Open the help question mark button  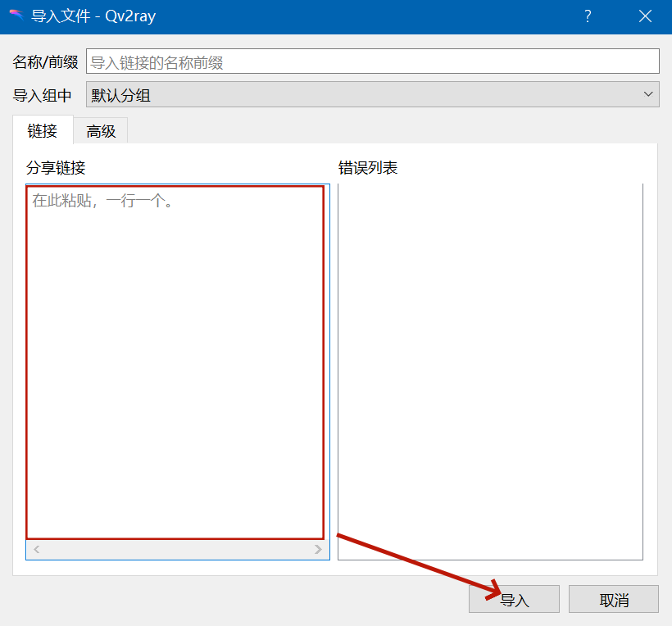pos(588,16)
